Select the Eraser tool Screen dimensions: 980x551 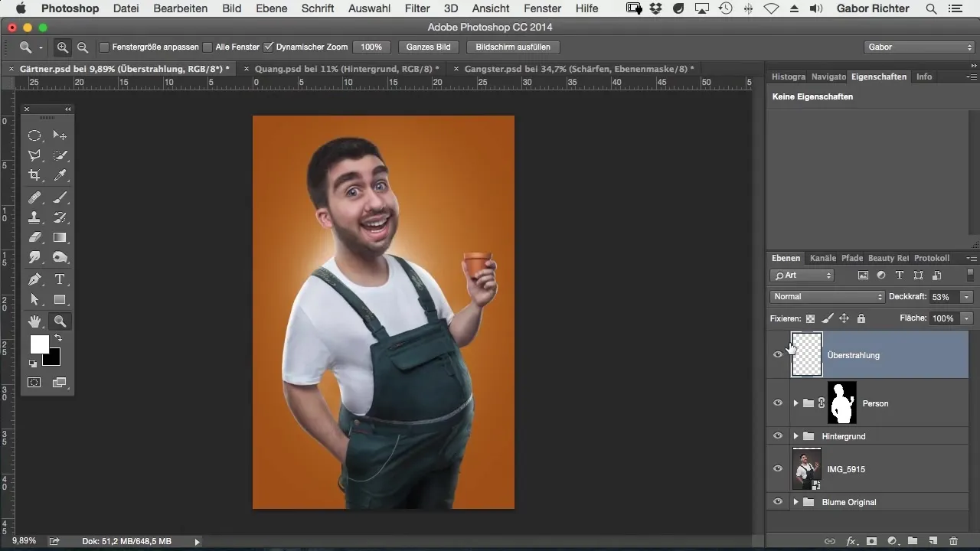click(x=34, y=237)
